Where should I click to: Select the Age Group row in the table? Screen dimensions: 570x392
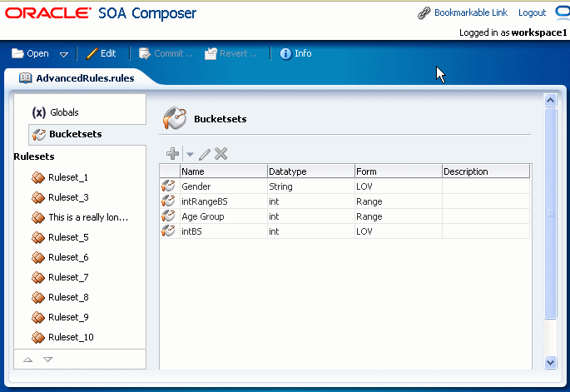click(344, 216)
